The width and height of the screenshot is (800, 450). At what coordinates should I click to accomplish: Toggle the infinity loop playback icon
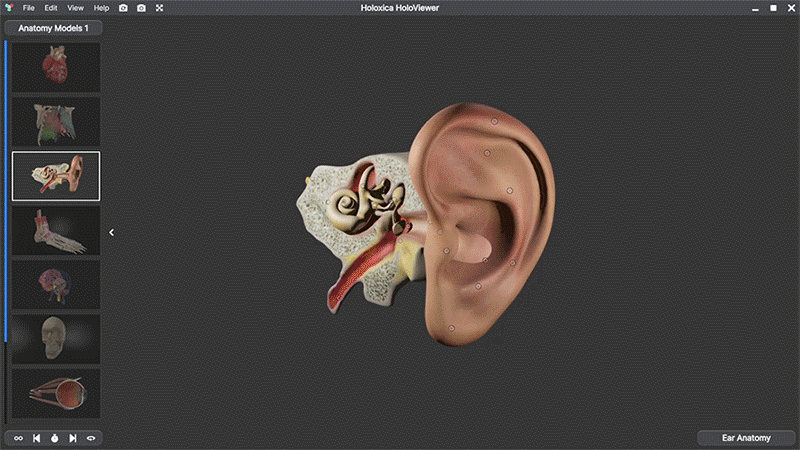[18, 438]
